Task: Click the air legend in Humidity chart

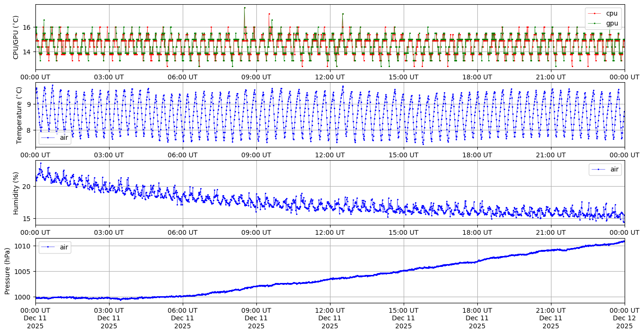Action: tap(605, 169)
